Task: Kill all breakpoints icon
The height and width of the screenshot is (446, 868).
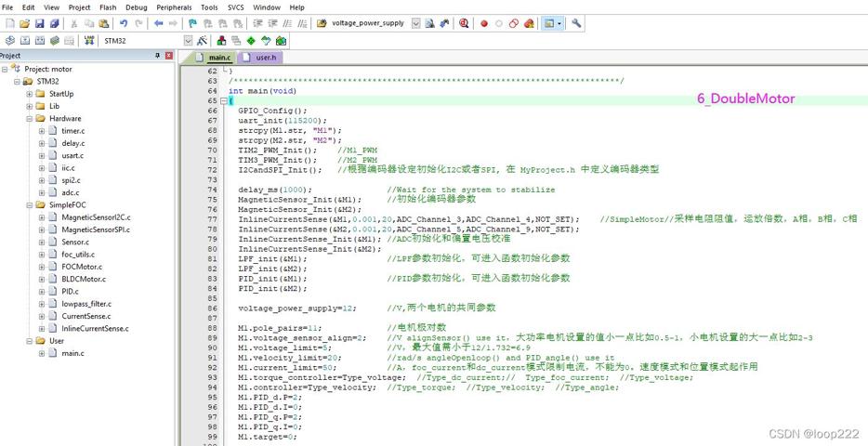Action: (529, 24)
